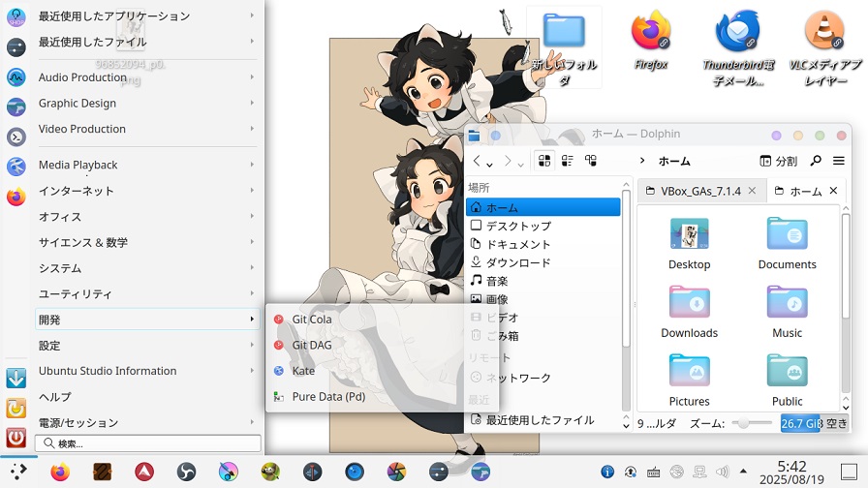868x488 pixels.
Task: Open OBS Studio from the taskbar
Action: pyautogui.click(x=186, y=472)
